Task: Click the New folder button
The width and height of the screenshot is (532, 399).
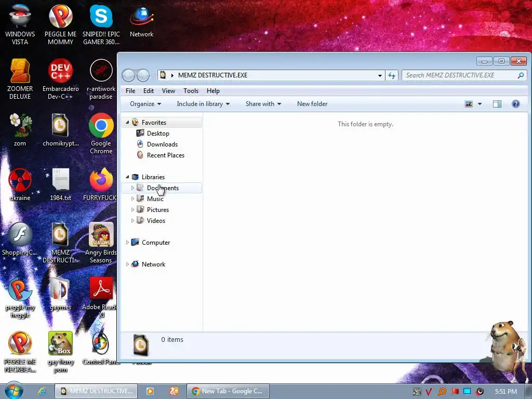Action: [312, 104]
